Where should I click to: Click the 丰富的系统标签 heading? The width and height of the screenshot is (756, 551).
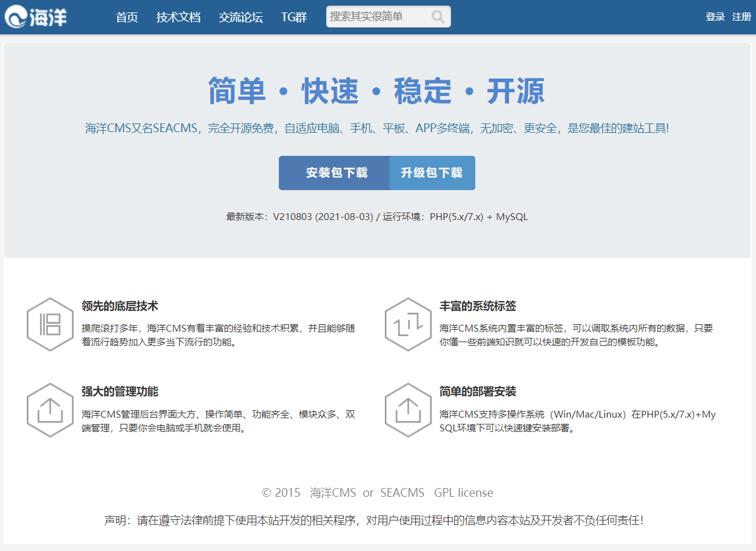[x=478, y=306]
